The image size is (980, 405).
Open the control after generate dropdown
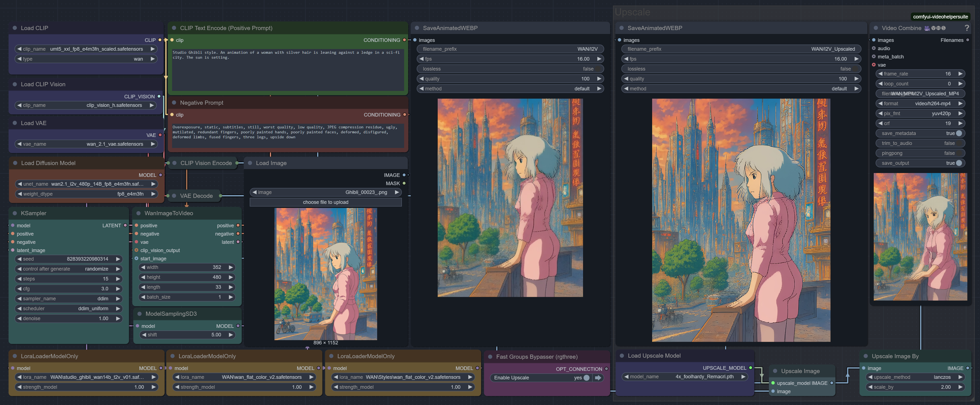point(69,269)
